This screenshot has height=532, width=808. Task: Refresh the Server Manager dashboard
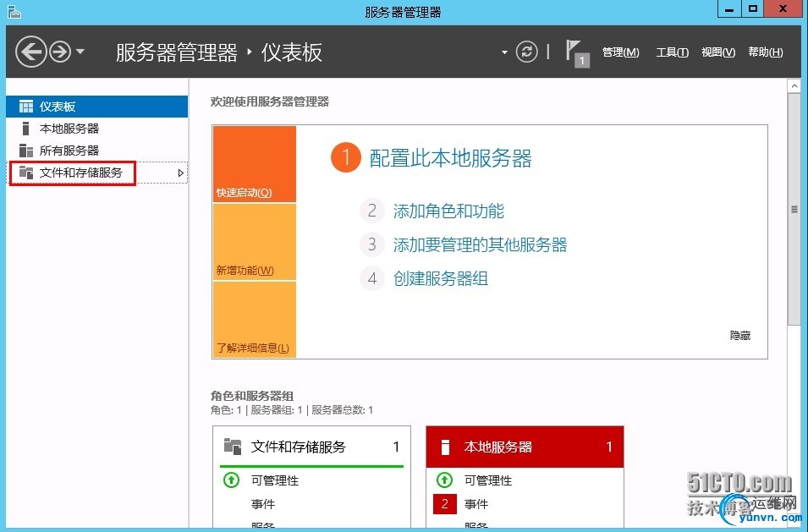pyautogui.click(x=526, y=52)
